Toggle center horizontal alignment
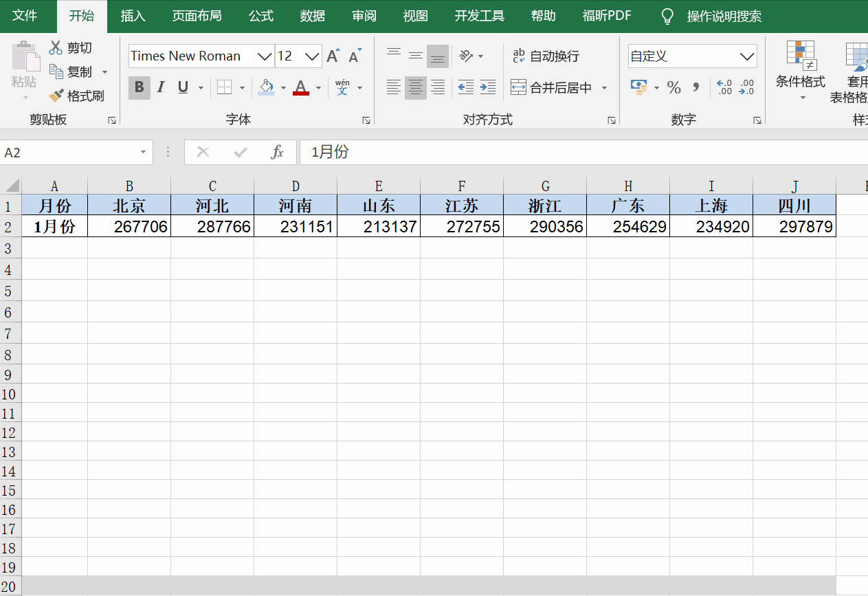868x596 pixels. pos(416,87)
